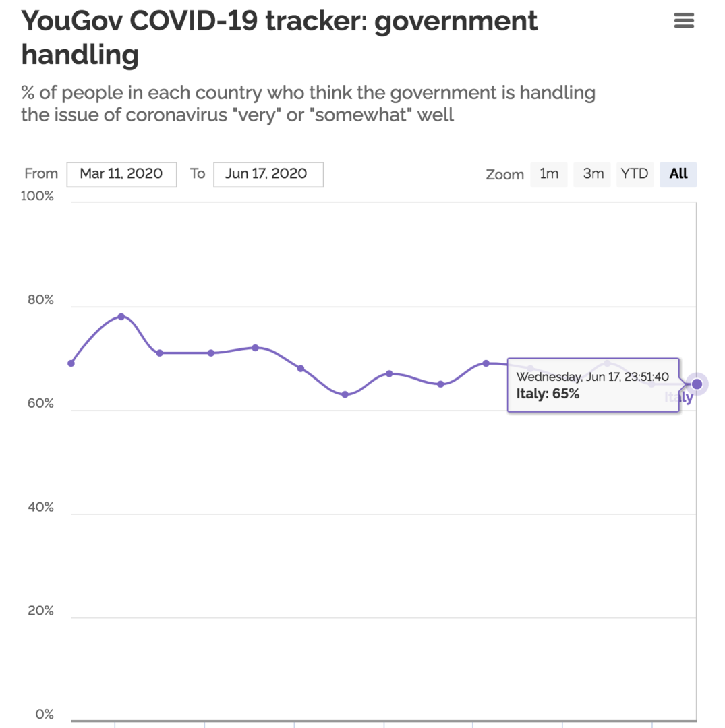Click the peak data point near 78%

coord(121,317)
